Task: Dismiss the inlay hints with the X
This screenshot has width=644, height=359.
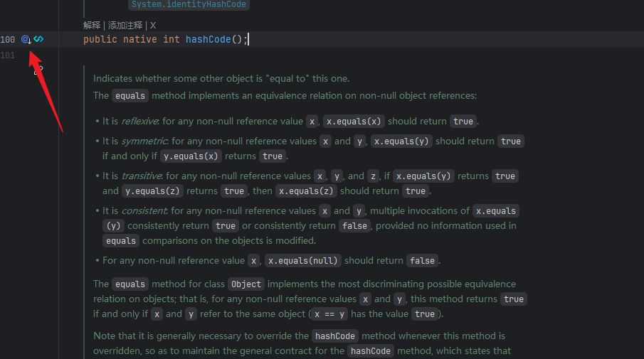Action: point(153,26)
